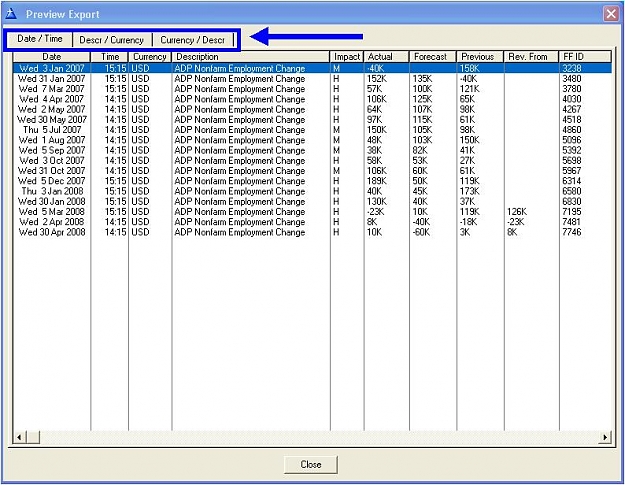Click FF ID value 3480
Screen dimensions: 625x485
[x=572, y=79]
